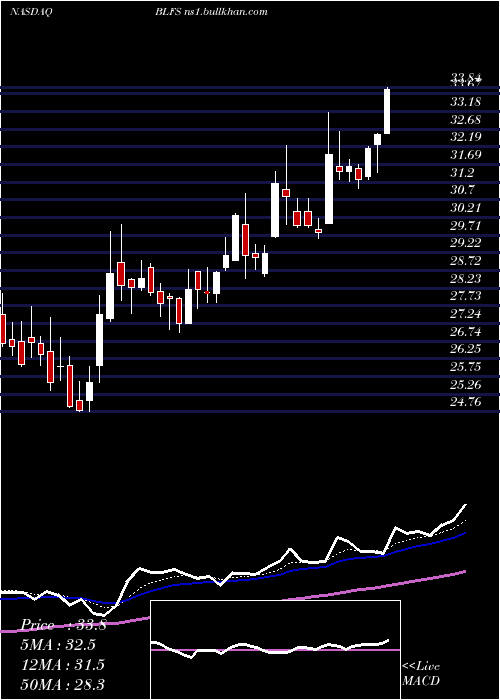Click the 26.25 price axis label
Screen dimensions: 500x700
(466, 349)
